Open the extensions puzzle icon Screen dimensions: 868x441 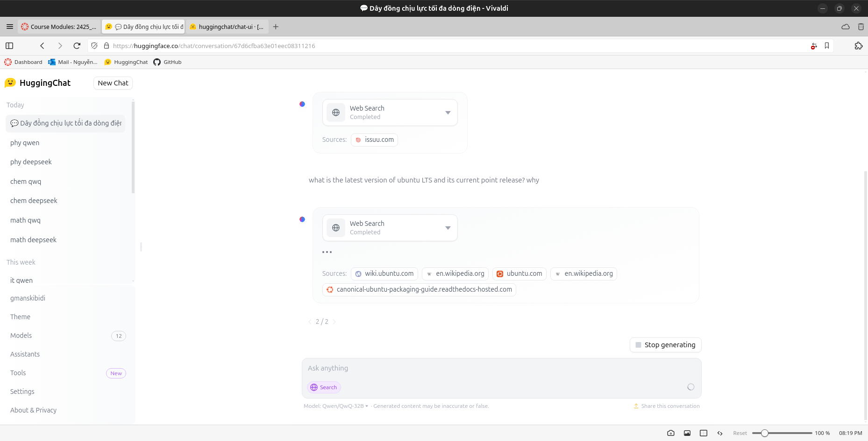(858, 46)
